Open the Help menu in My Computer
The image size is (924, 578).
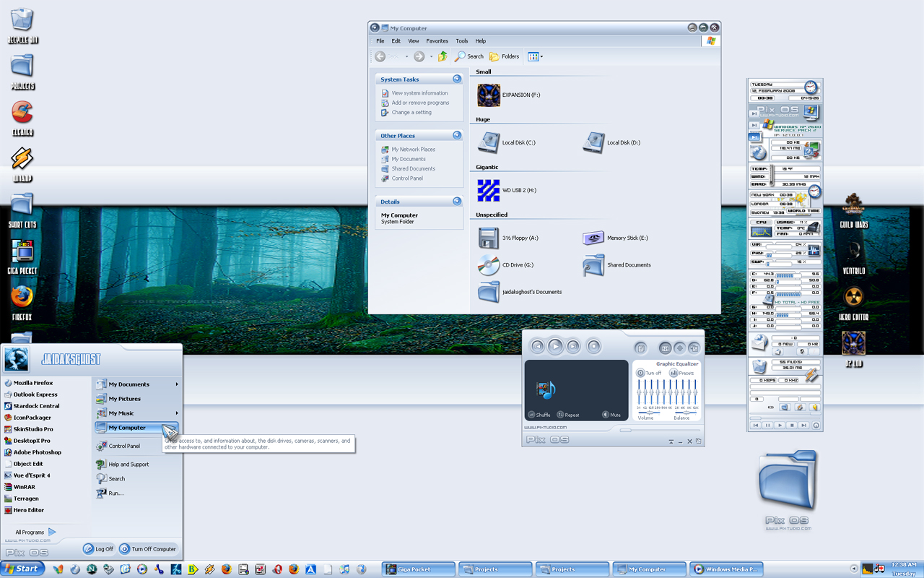point(481,41)
